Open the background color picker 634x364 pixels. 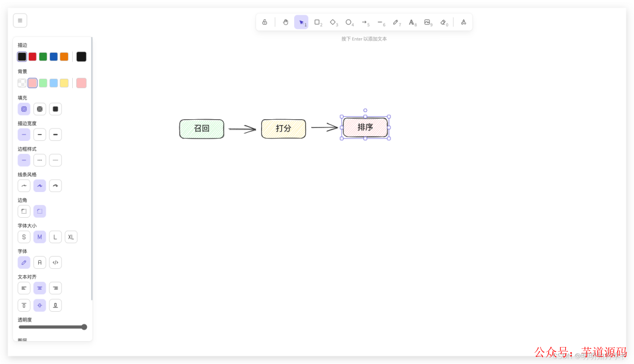pos(81,83)
